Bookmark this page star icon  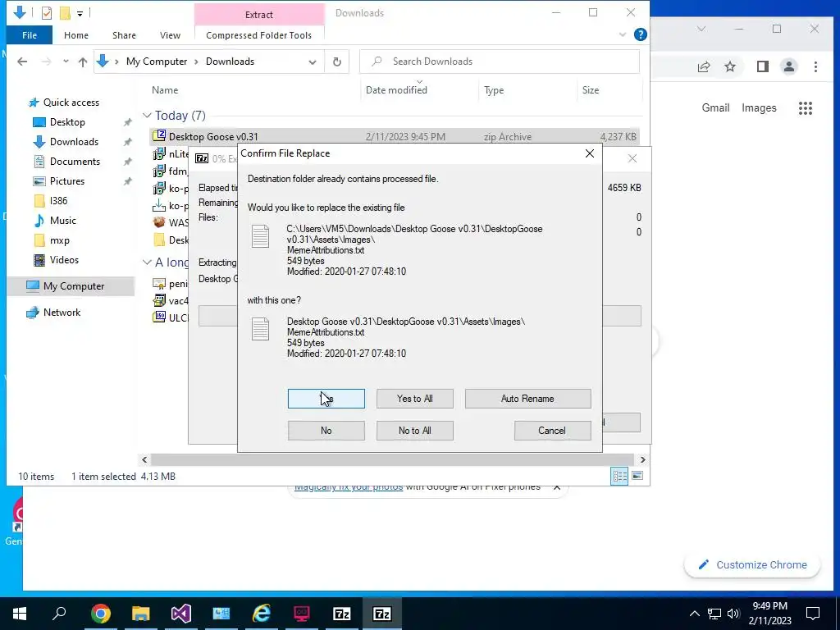(x=729, y=67)
